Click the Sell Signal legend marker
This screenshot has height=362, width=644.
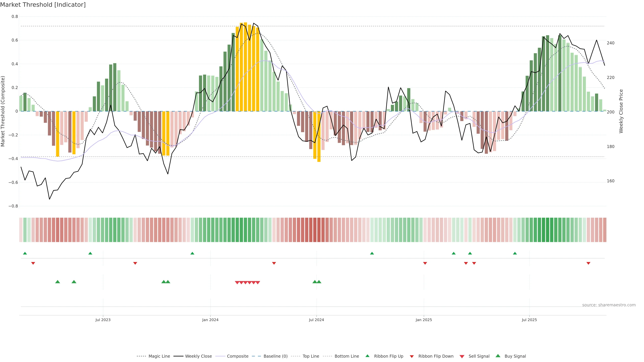click(462, 356)
